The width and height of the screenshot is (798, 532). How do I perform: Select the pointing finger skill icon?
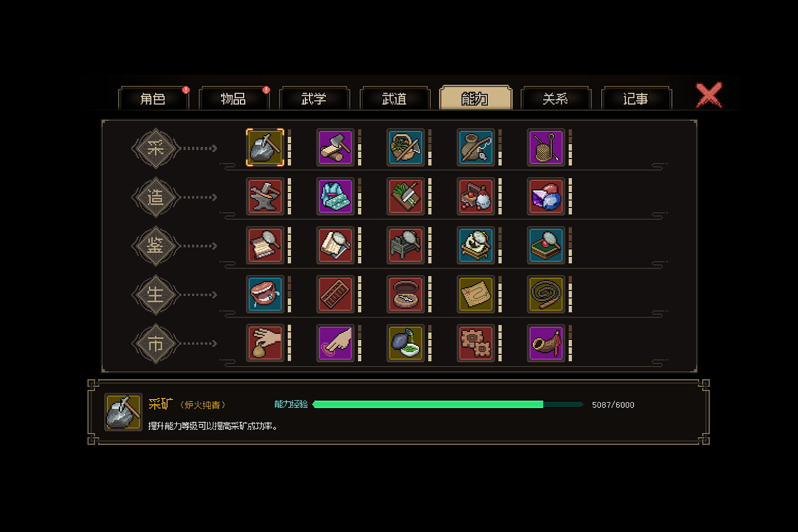point(335,343)
